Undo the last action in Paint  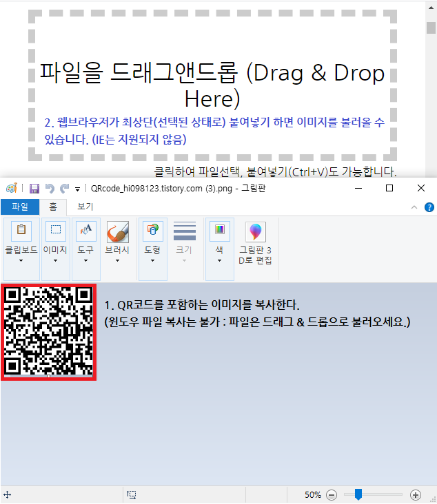(x=50, y=189)
